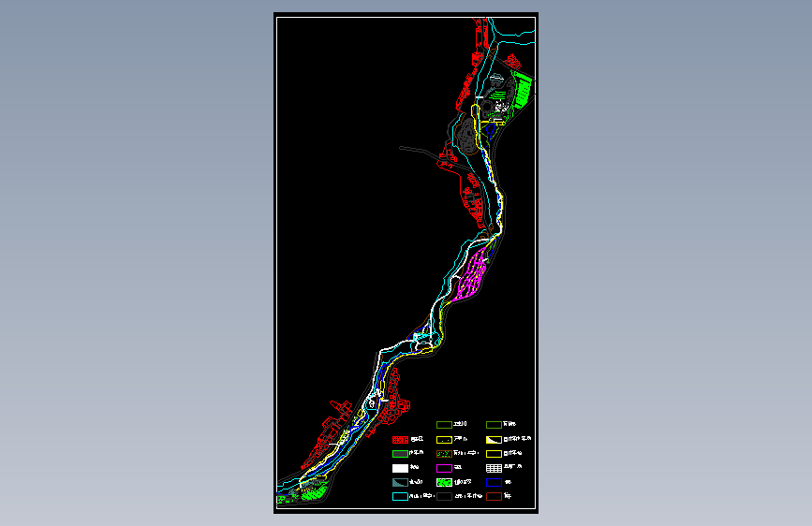This screenshot has height=526, width=812.
Task: Click the dark gray outlined legend rectangle
Action: click(x=444, y=496)
